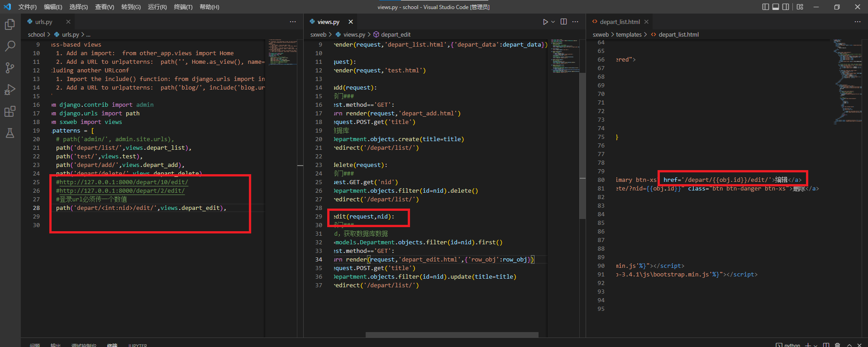Expand the run options dropdown arrow
Image resolution: width=868 pixels, height=347 pixels.
553,22
